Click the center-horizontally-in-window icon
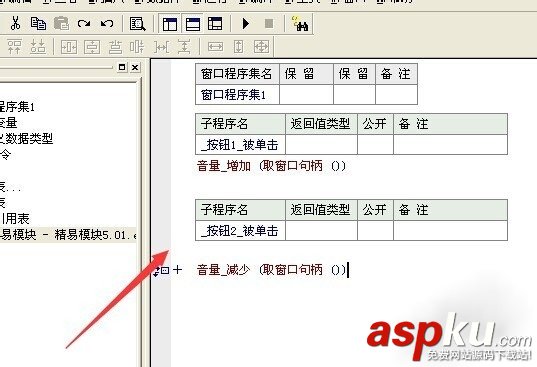Screen dimensions: 537x367 pyautogui.click(x=69, y=47)
